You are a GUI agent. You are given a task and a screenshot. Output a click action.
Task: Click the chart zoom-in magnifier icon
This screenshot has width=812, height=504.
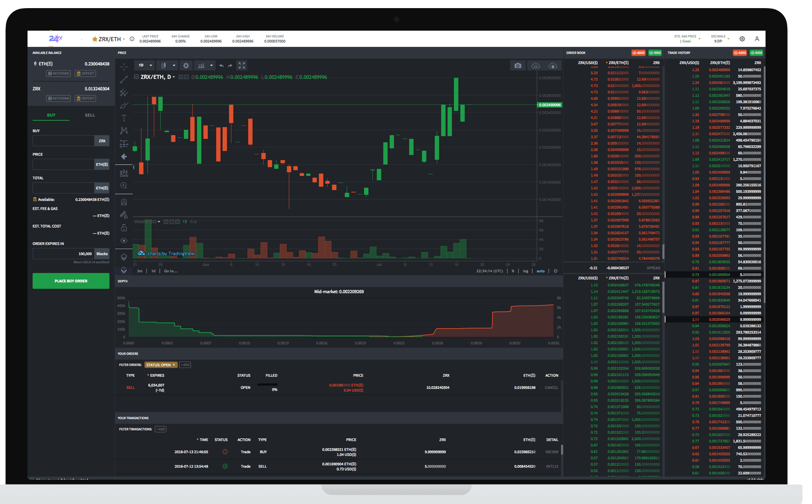(x=124, y=186)
